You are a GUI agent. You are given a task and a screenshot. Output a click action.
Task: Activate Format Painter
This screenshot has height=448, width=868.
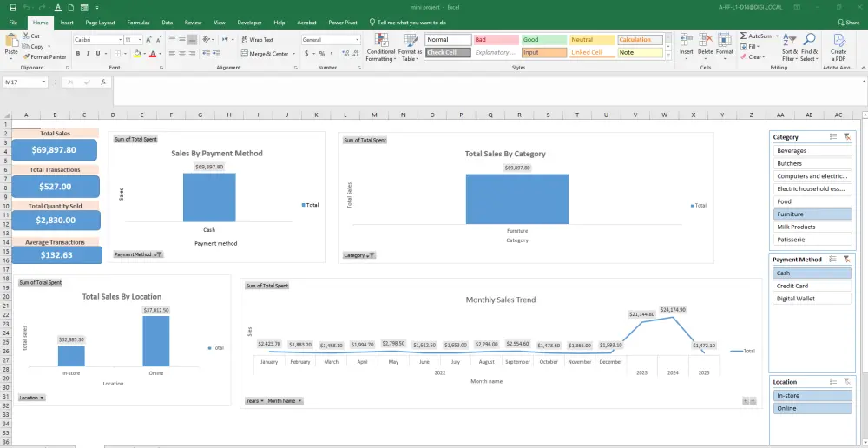tap(45, 56)
